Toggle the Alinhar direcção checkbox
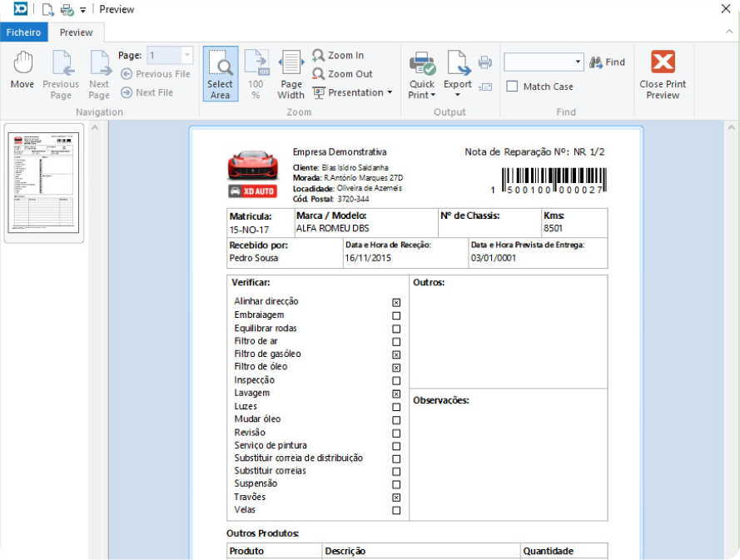The height and width of the screenshot is (560, 740). coord(396,303)
